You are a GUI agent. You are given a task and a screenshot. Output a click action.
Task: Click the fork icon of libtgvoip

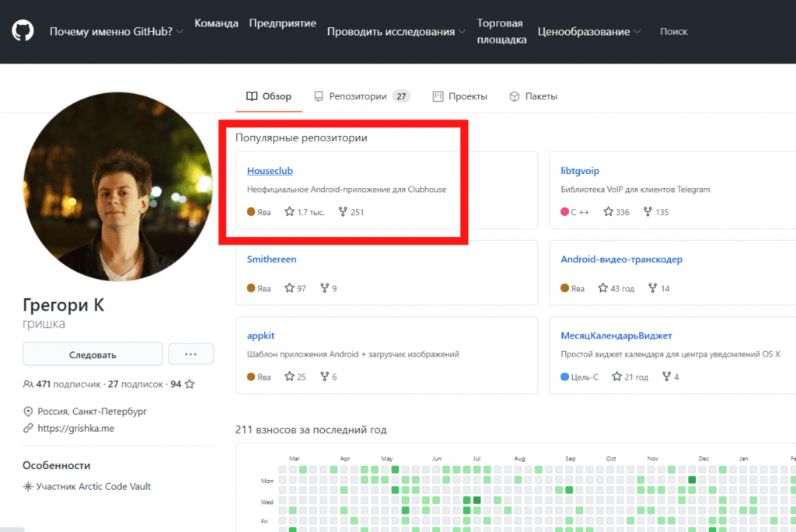pos(648,211)
